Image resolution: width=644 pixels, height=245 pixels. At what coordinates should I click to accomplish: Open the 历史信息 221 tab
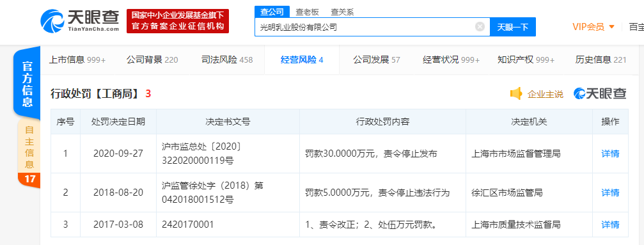coord(601,60)
